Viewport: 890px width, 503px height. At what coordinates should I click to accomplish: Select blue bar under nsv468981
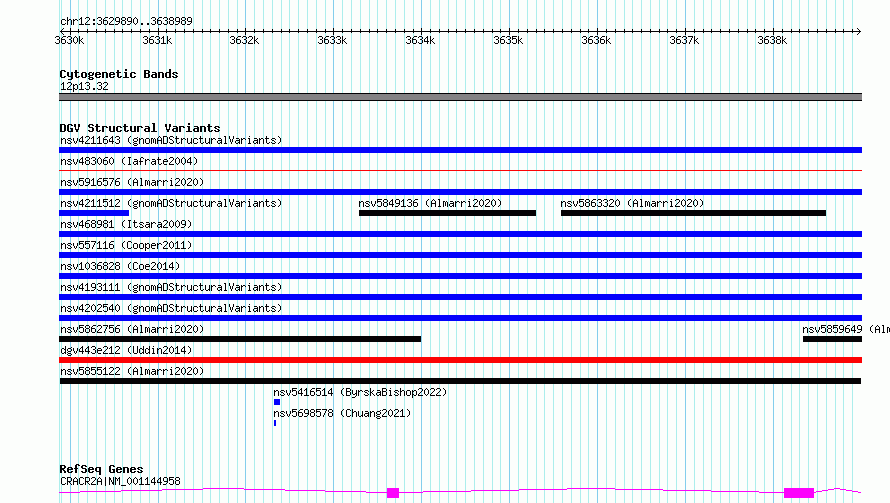click(x=460, y=234)
